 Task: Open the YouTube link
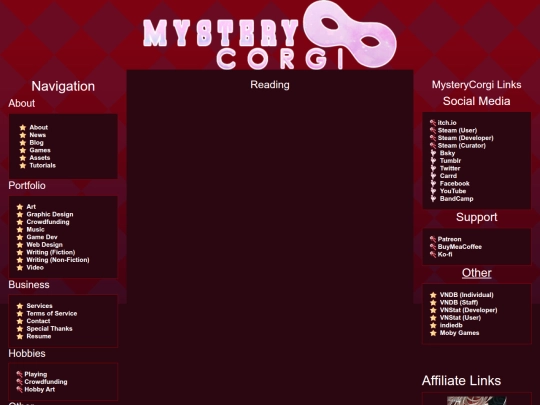pyautogui.click(x=453, y=191)
